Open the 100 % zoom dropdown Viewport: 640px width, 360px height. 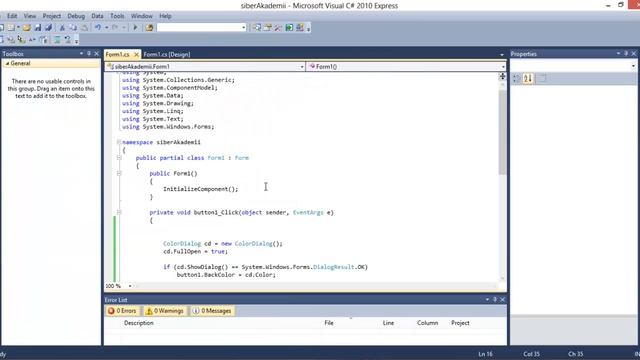pyautogui.click(x=130, y=286)
